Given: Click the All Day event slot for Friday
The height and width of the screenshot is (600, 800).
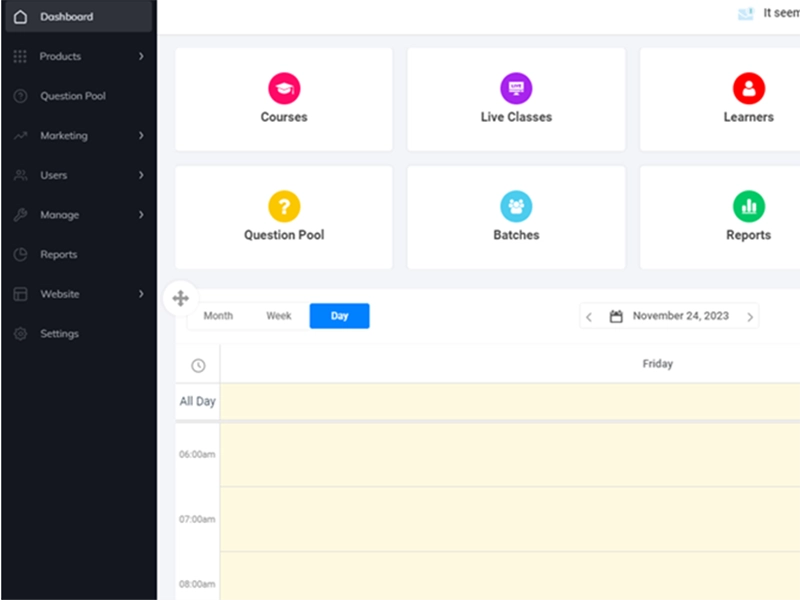Looking at the screenshot, I should pos(510,402).
